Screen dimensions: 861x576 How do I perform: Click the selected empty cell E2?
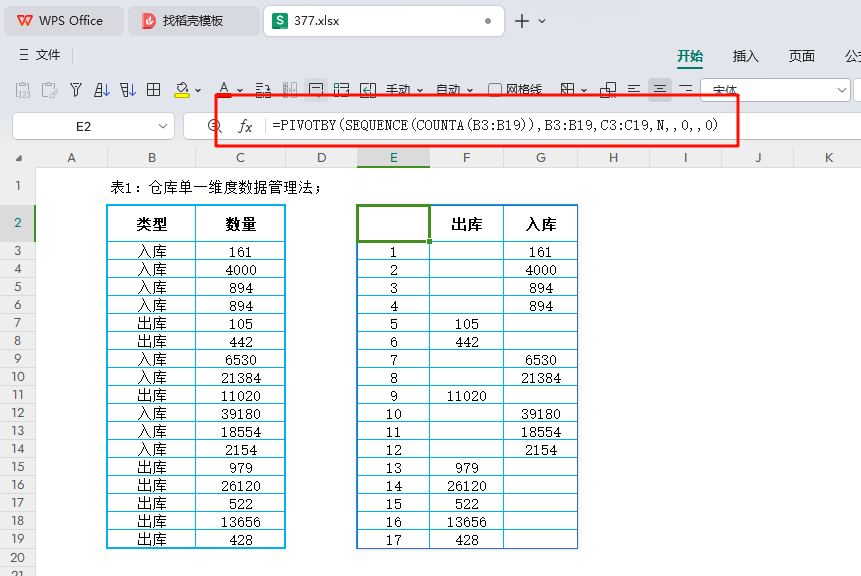point(393,223)
